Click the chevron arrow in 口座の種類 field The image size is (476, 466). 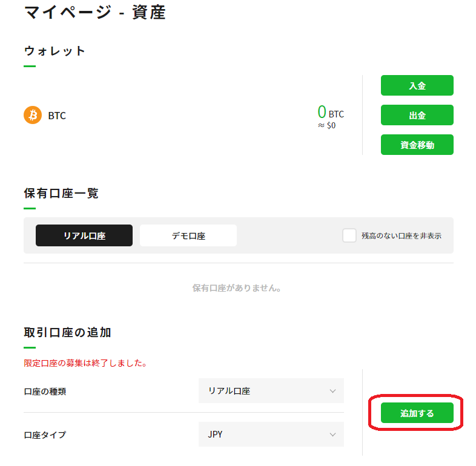pos(332,391)
